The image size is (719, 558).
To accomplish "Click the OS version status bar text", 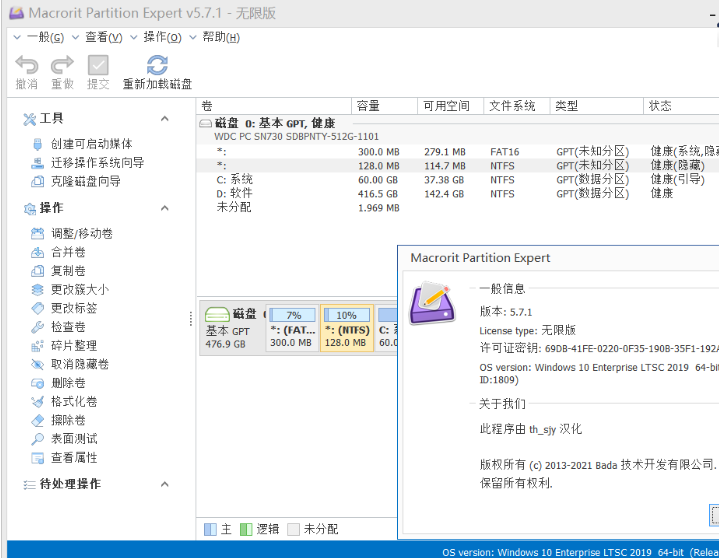I will click(580, 552).
